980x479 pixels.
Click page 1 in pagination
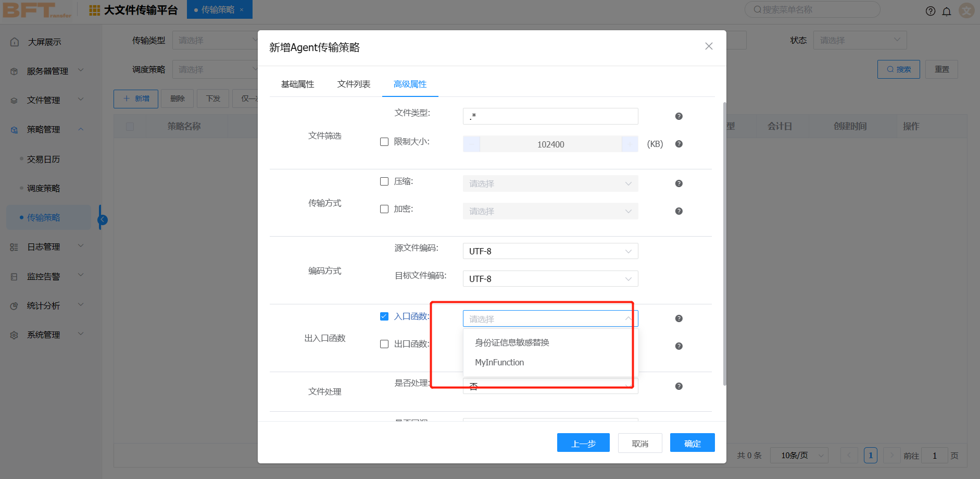pos(871,456)
